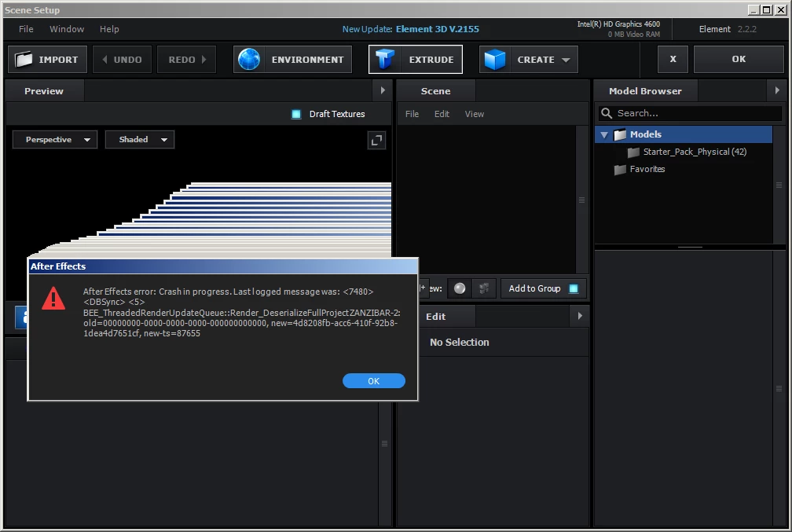
Task: Click the sphere preview icon in Scene panel
Action: (460, 288)
